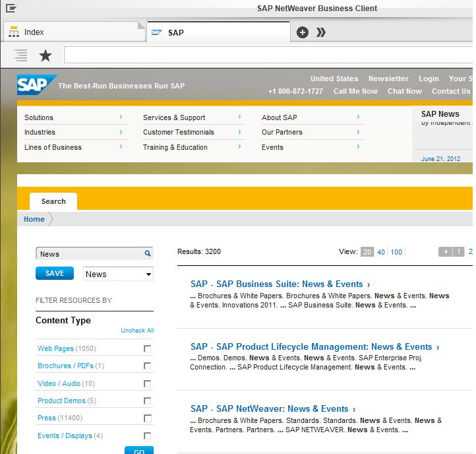The image size is (476, 454).
Task: Click the double-chevron tab overflow icon
Action: tap(321, 32)
